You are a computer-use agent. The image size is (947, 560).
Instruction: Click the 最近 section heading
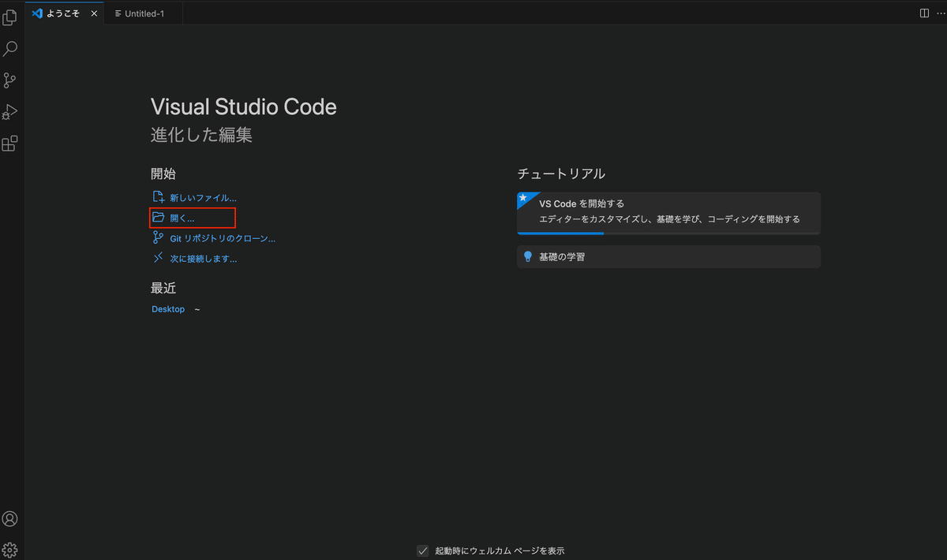click(x=163, y=289)
